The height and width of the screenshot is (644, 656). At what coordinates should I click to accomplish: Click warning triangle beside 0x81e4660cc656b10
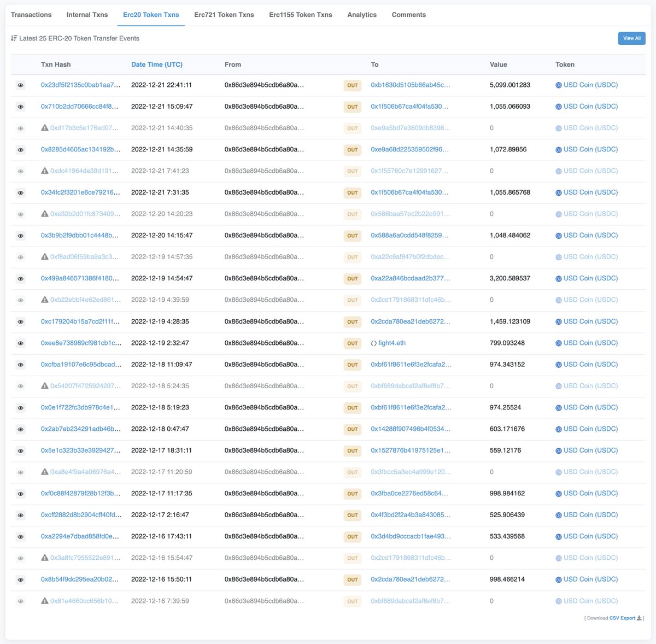click(45, 601)
